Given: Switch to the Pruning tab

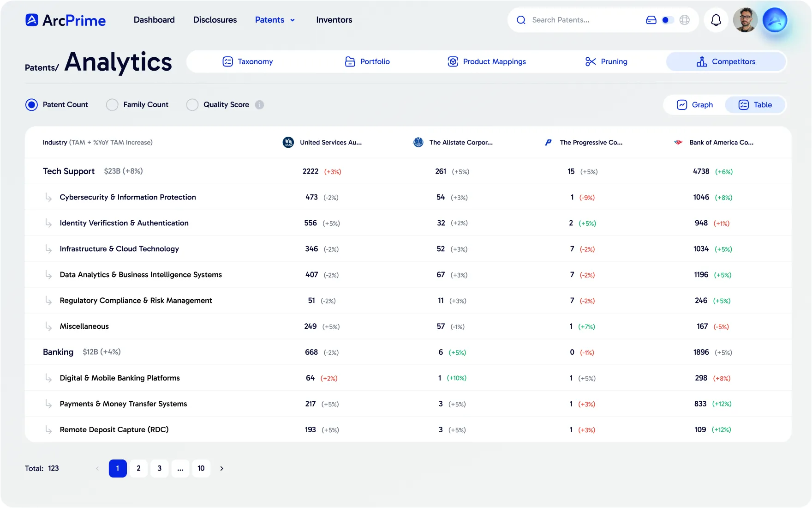Looking at the screenshot, I should (x=607, y=61).
